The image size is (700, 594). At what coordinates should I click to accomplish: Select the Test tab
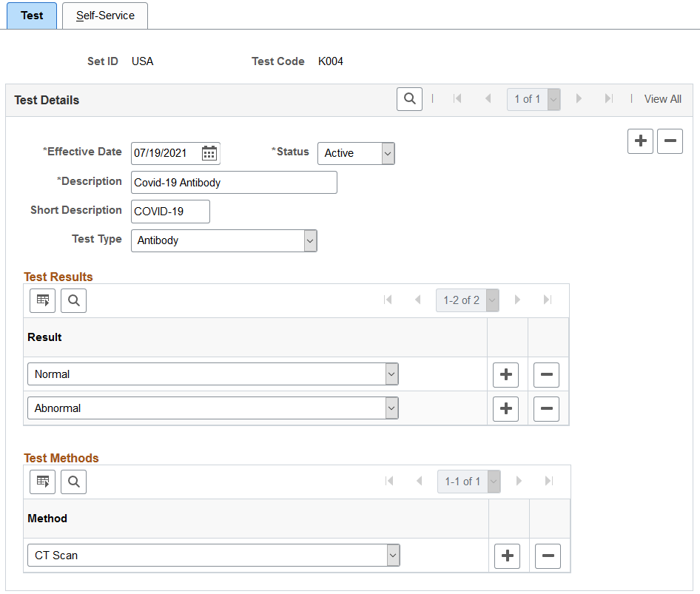point(32,16)
